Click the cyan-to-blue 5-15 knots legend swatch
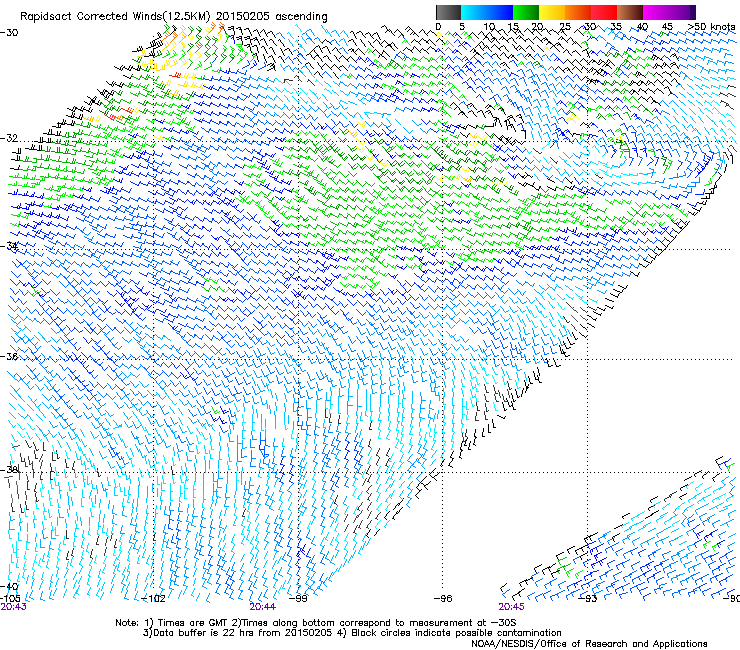The image size is (740, 650). (x=487, y=12)
